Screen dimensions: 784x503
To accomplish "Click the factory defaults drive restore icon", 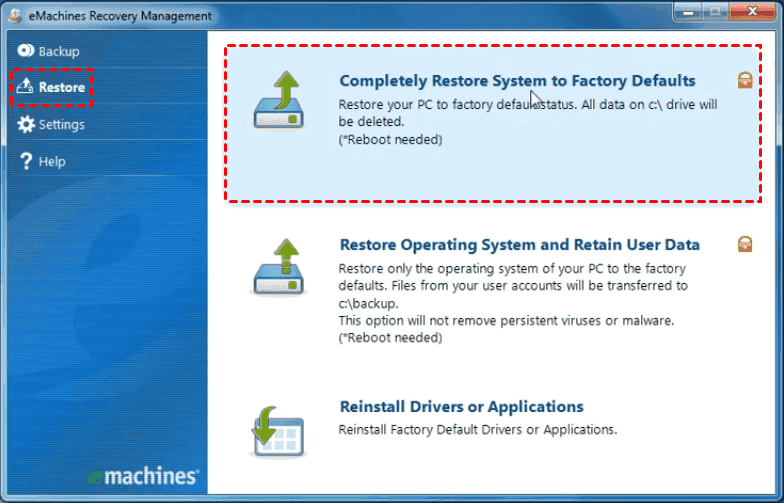I will [x=279, y=100].
